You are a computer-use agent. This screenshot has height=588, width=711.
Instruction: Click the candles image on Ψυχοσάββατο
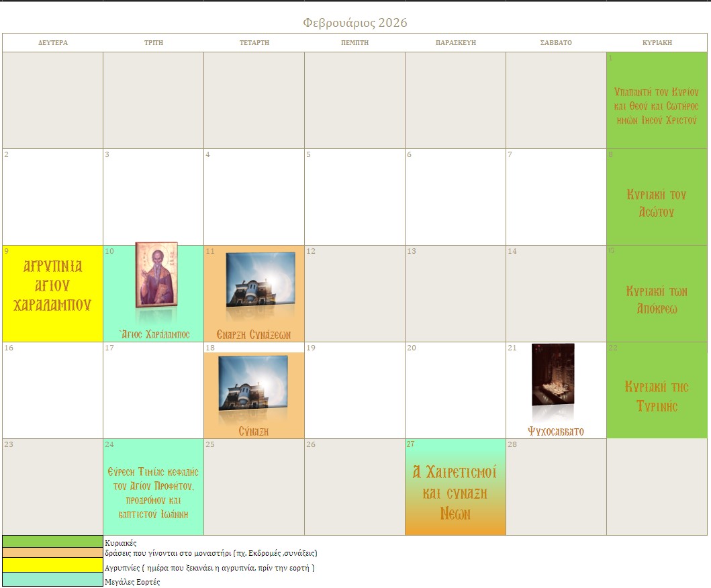(553, 375)
